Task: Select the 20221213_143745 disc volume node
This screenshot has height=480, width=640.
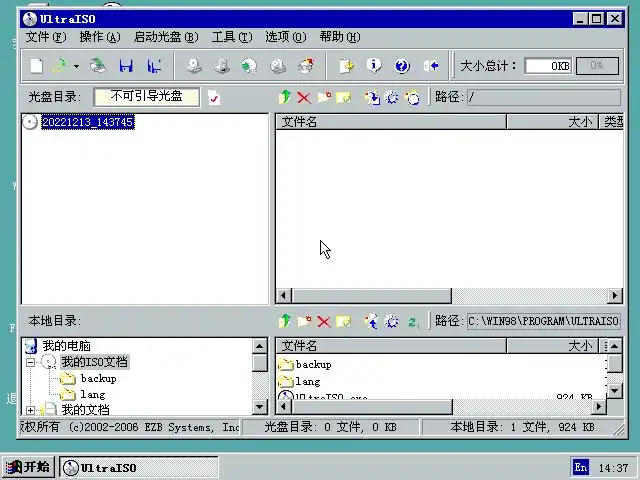Action: (88, 122)
